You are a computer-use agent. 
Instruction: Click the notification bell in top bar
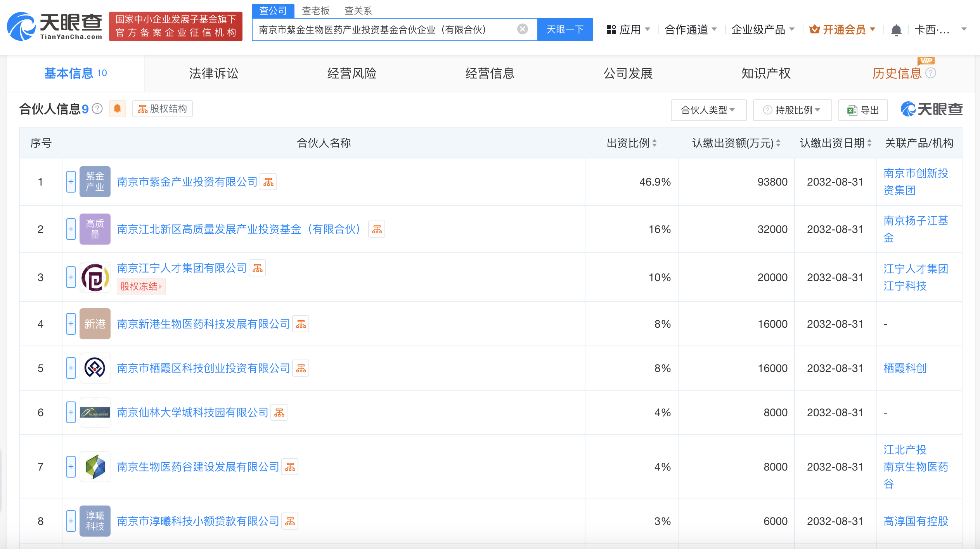click(x=896, y=30)
